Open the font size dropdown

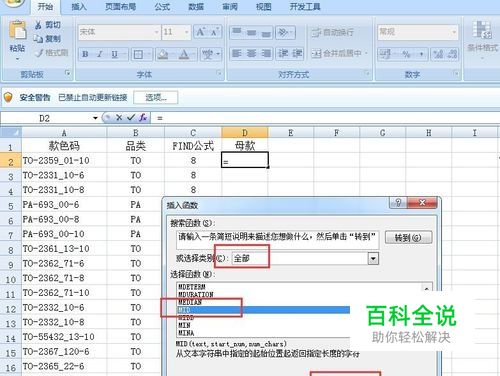pyautogui.click(x=187, y=32)
